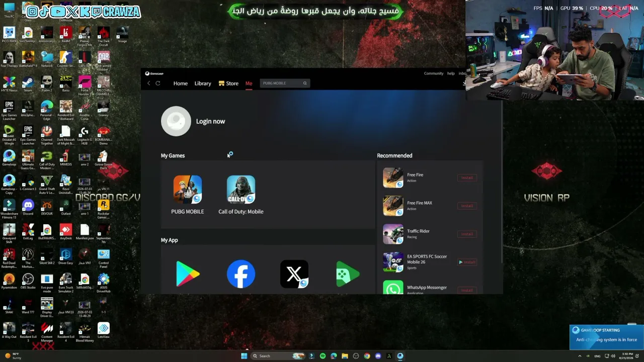644x362 pixels.
Task: Install EA SPORTS FC Soccer Mobile 26
Action: [x=467, y=262]
